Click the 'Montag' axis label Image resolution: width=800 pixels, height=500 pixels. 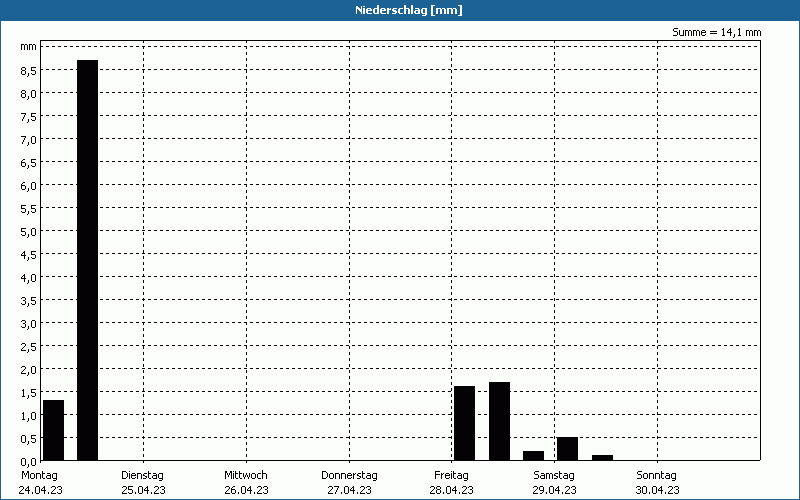[x=39, y=476]
